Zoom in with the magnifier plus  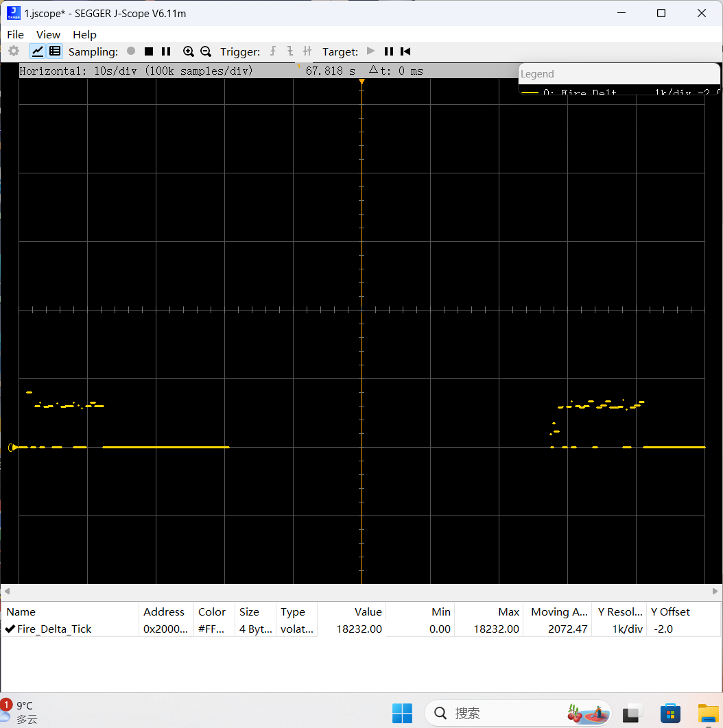tap(188, 51)
